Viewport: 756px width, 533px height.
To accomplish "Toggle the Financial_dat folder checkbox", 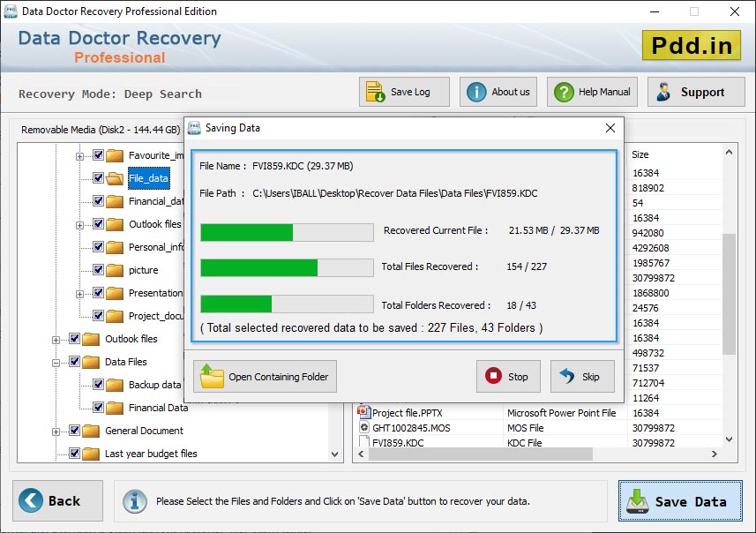I will point(98,200).
